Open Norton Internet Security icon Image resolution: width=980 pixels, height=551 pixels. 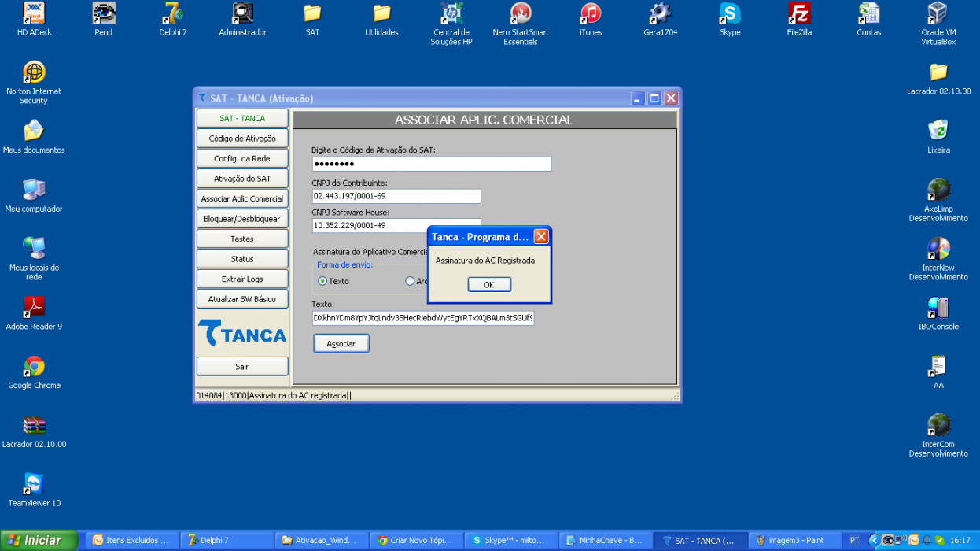pyautogui.click(x=34, y=72)
